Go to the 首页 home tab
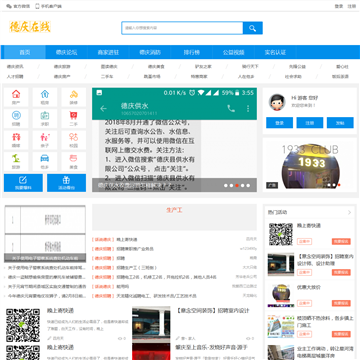This screenshot has width=360, height=360. [25, 52]
